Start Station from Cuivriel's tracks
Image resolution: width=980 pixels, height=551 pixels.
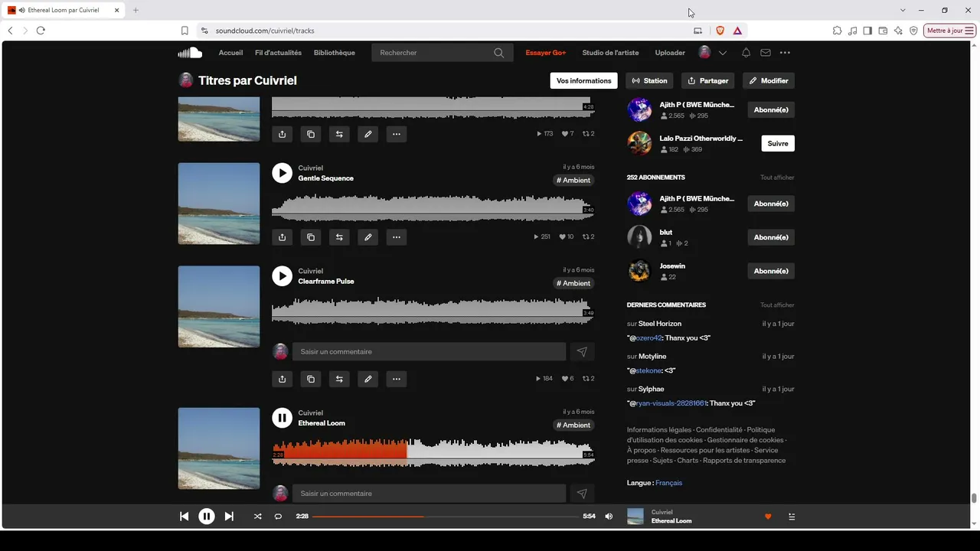(650, 80)
